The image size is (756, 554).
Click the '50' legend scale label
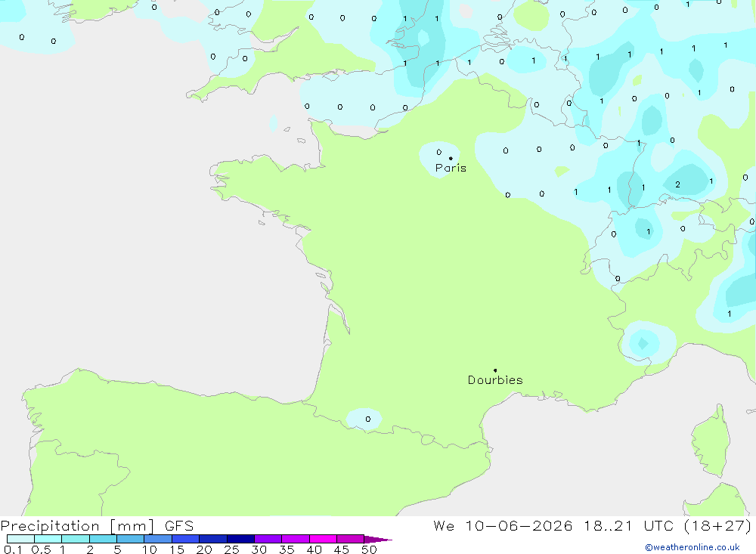[x=369, y=549]
